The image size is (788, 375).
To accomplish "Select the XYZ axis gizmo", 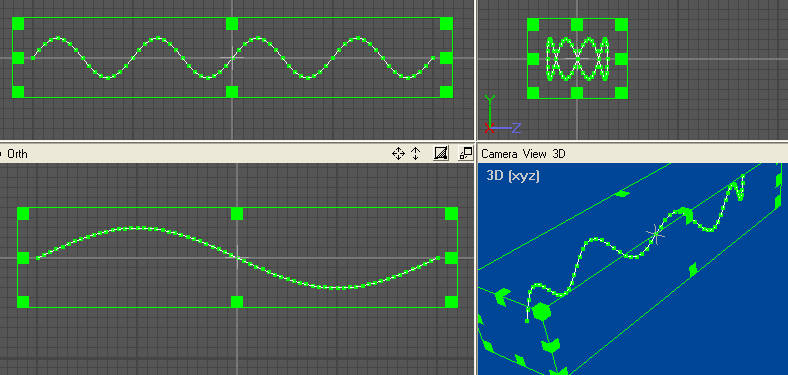I will pyautogui.click(x=503, y=115).
